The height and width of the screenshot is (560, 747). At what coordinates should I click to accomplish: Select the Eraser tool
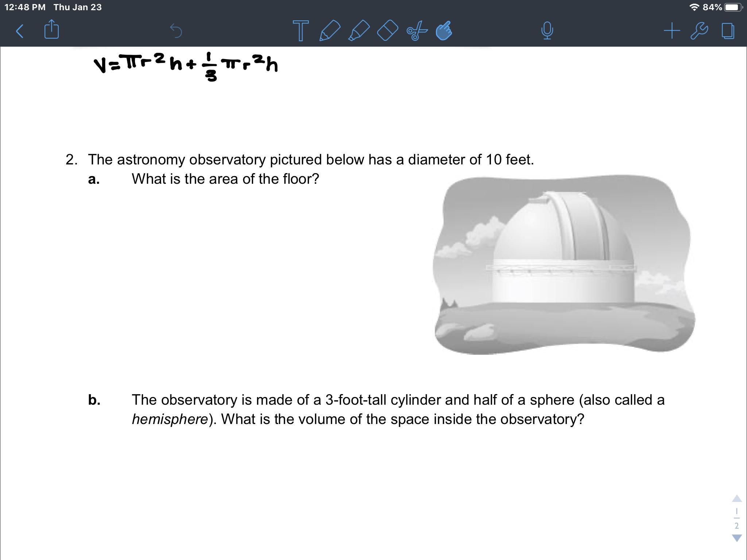387,31
